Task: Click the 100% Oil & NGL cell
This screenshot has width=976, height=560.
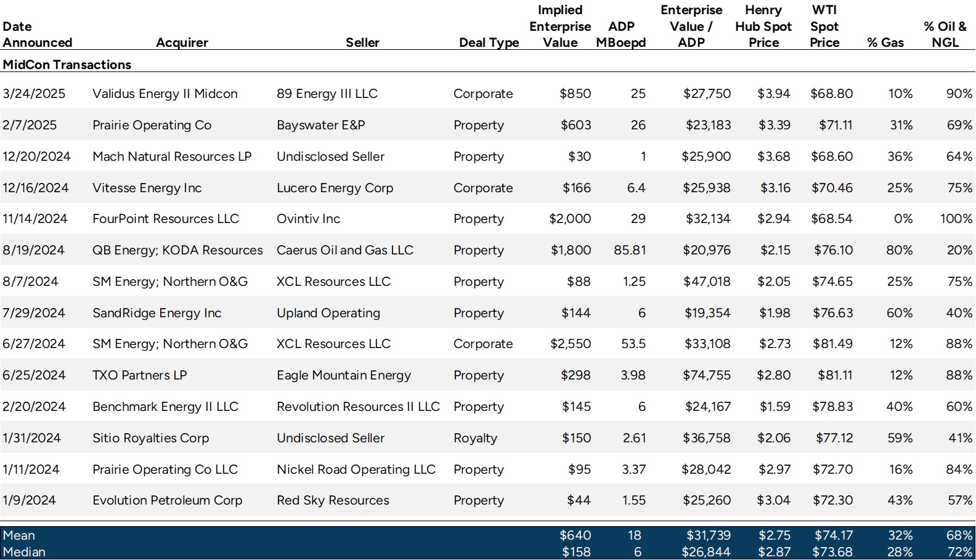Action: (x=956, y=219)
